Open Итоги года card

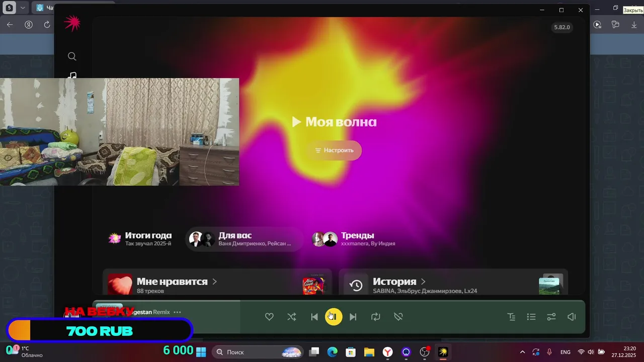(140, 239)
